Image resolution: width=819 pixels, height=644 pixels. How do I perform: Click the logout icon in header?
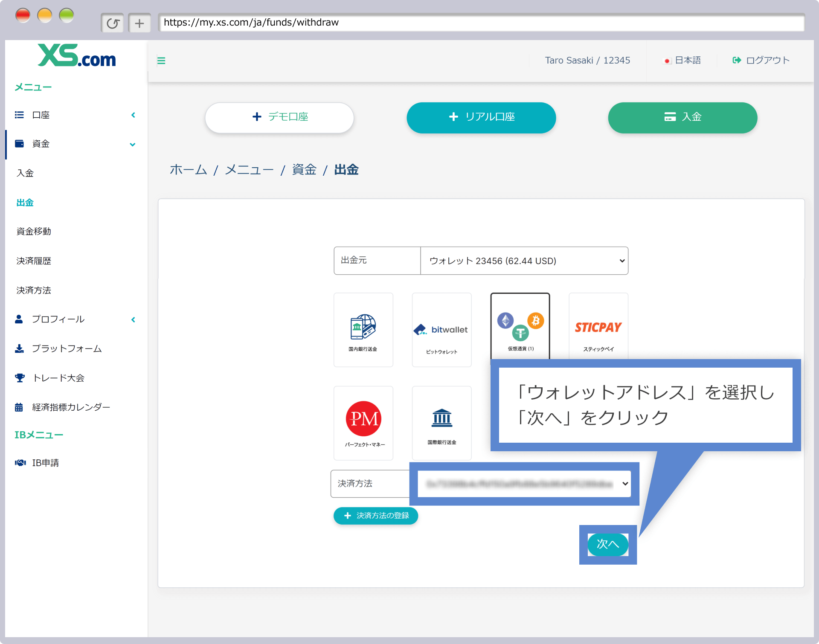click(x=737, y=60)
